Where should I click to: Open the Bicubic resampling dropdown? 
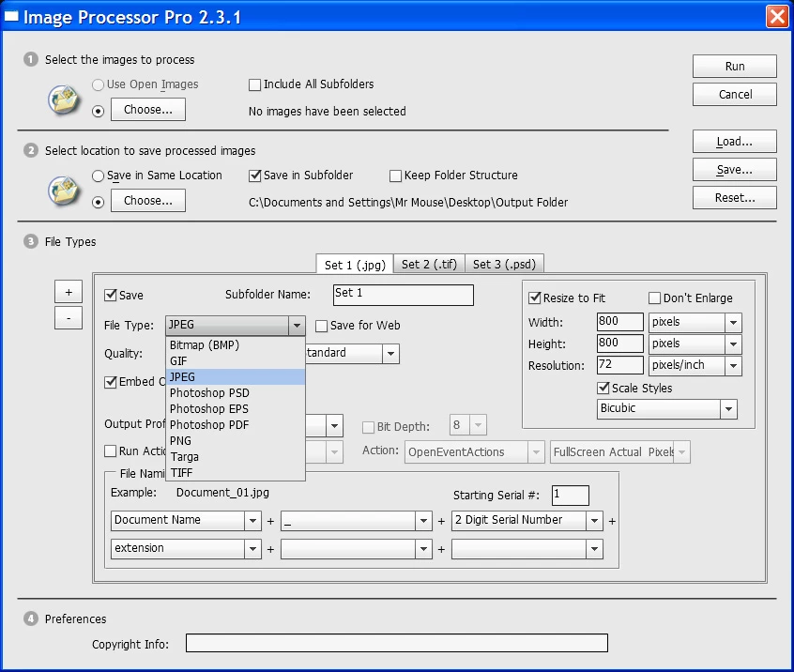tap(728, 408)
